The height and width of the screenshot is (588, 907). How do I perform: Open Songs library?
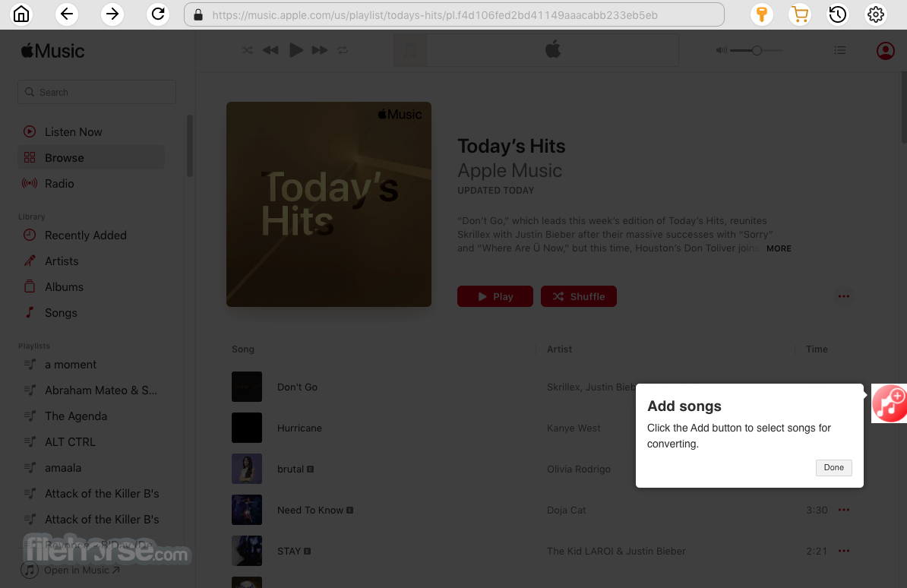61,312
